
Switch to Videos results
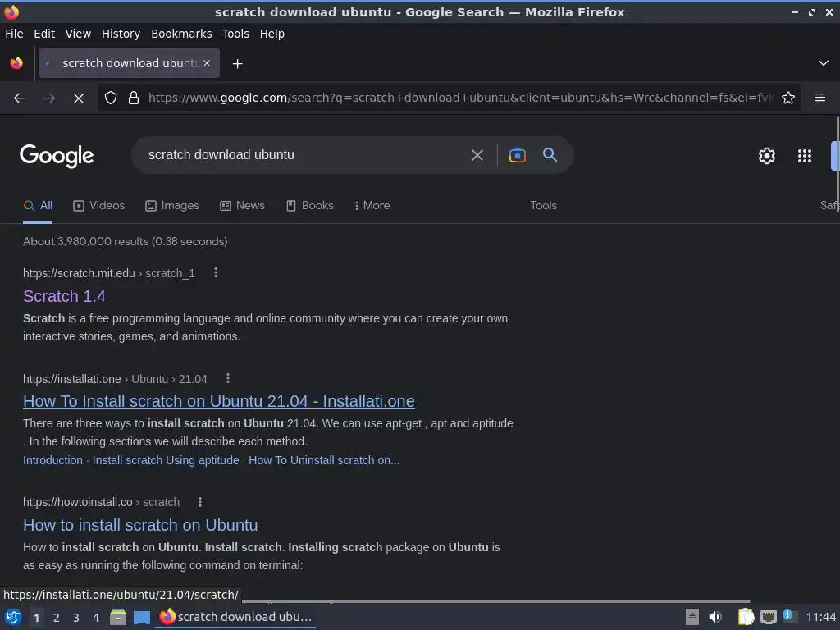[x=98, y=206]
